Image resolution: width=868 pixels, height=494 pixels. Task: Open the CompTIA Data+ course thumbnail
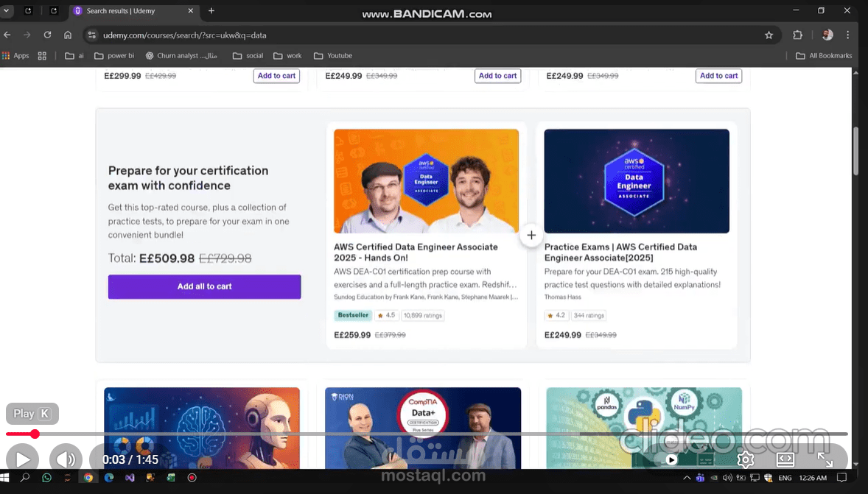coord(423,428)
